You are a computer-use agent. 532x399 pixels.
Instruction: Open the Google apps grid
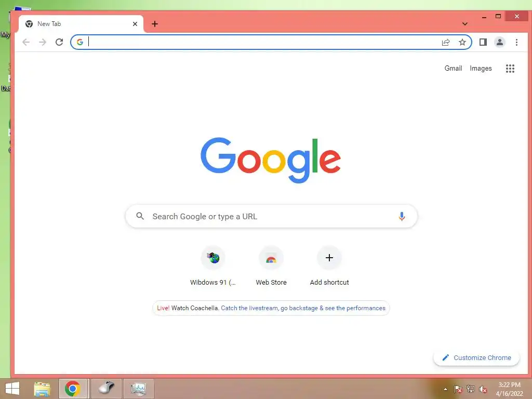pos(510,69)
